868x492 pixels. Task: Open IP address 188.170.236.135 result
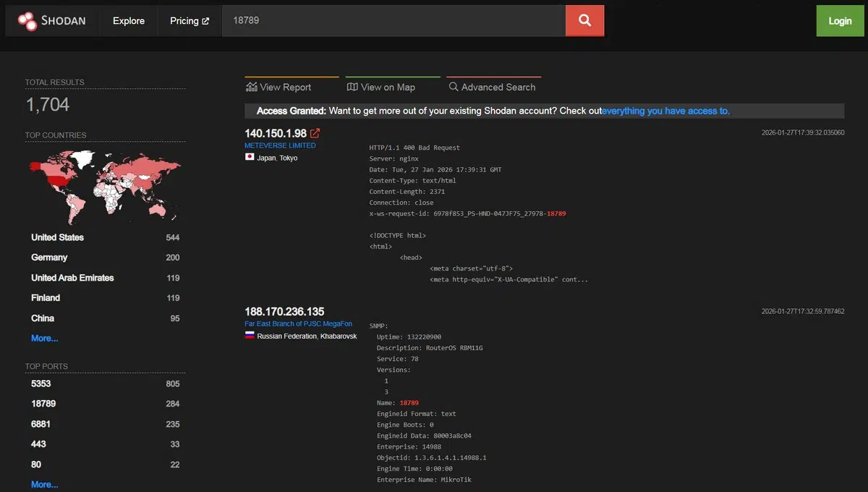pyautogui.click(x=284, y=312)
